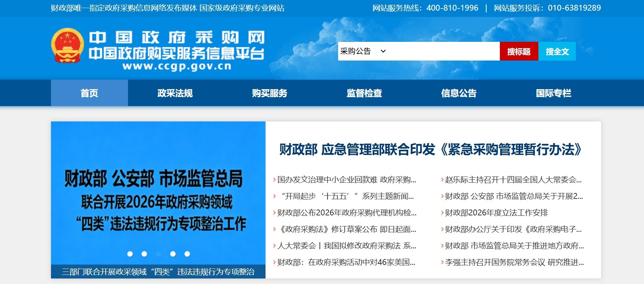Click the www.ccgp.gov.cn URL text

tap(177, 66)
